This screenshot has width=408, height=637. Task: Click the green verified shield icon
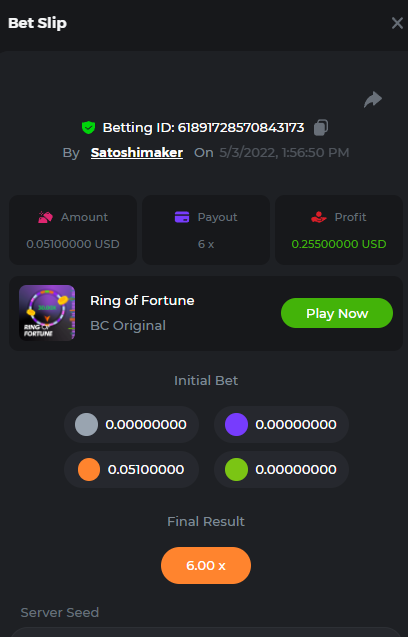(89, 128)
